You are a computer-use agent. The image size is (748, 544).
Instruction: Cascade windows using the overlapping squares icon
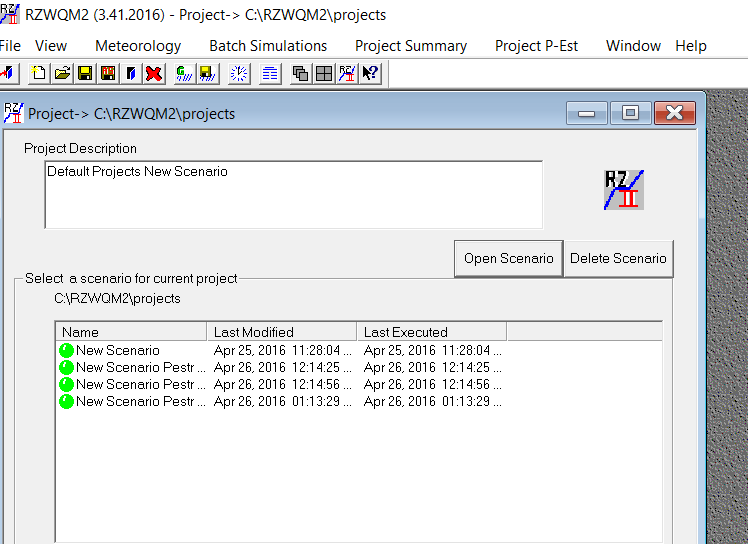pos(301,73)
